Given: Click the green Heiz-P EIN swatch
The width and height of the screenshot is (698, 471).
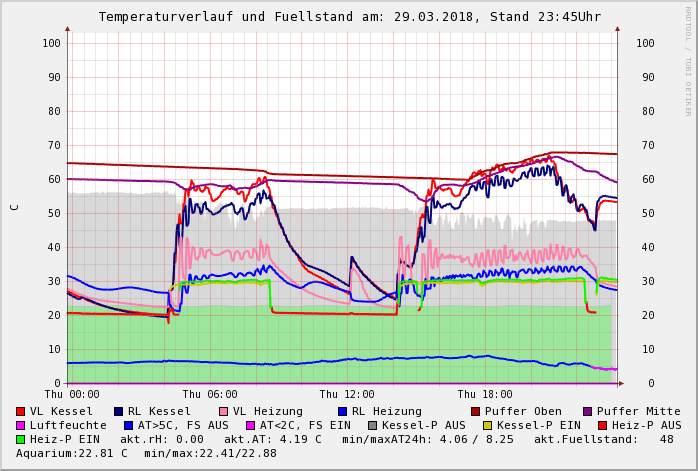Looking at the screenshot, I should tap(21, 439).
